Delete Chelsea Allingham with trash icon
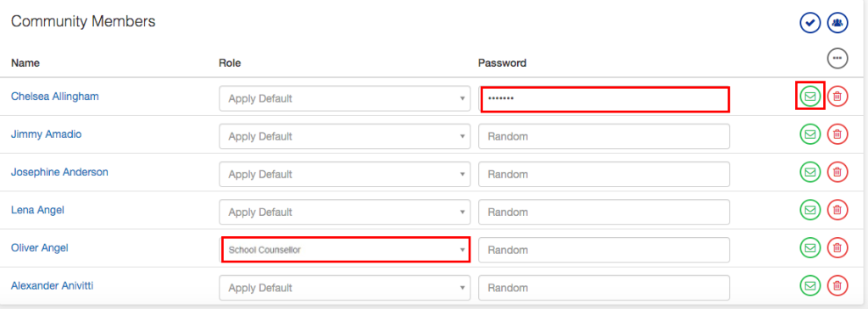868x309 pixels. click(x=837, y=97)
